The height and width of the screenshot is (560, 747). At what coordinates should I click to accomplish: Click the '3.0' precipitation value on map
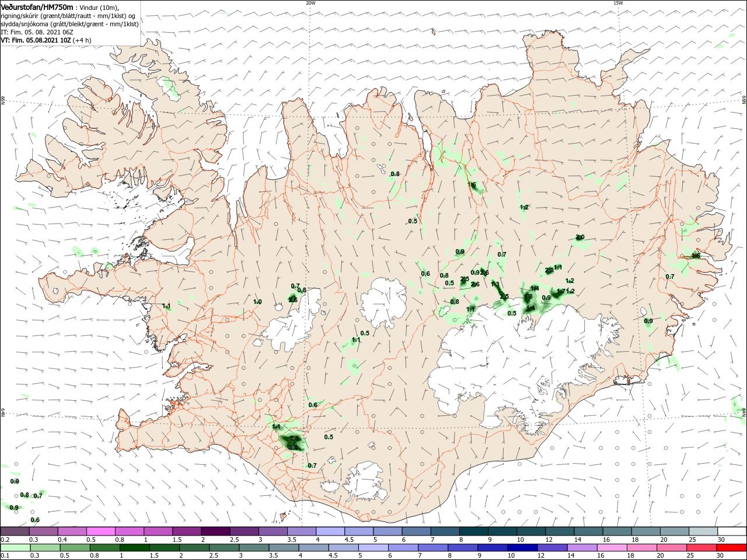tap(580, 237)
